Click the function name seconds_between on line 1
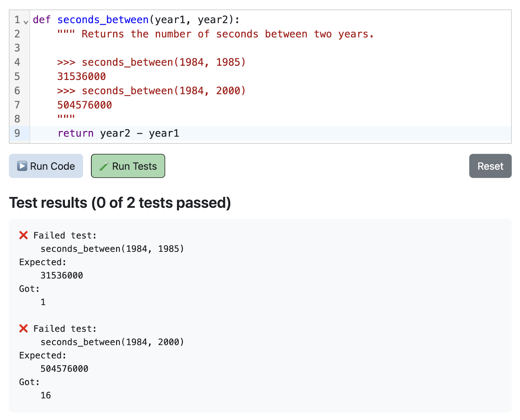 (103, 20)
